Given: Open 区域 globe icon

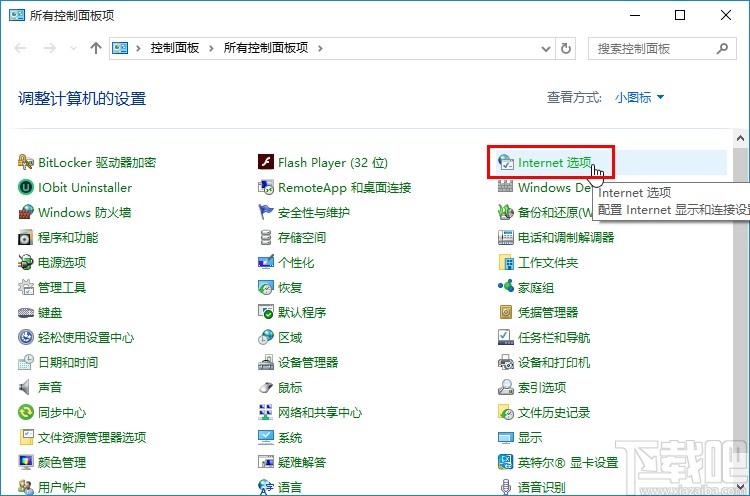Looking at the screenshot, I should (x=265, y=337).
